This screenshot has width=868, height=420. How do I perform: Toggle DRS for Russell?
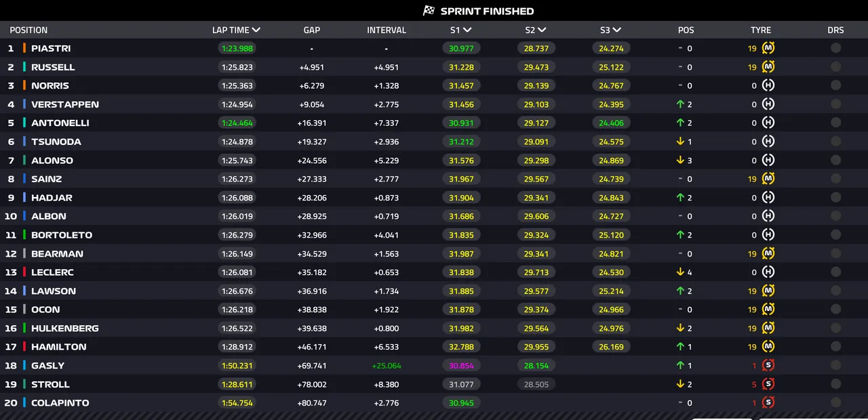point(835,66)
